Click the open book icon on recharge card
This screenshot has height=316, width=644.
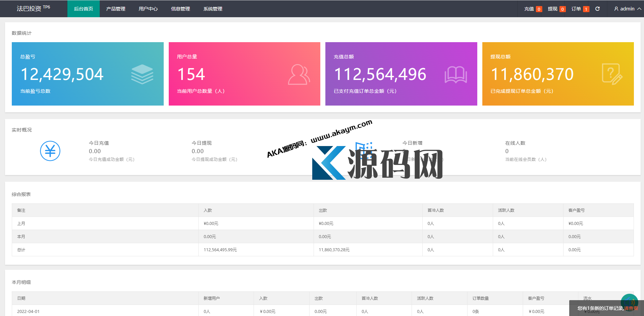coord(455,75)
